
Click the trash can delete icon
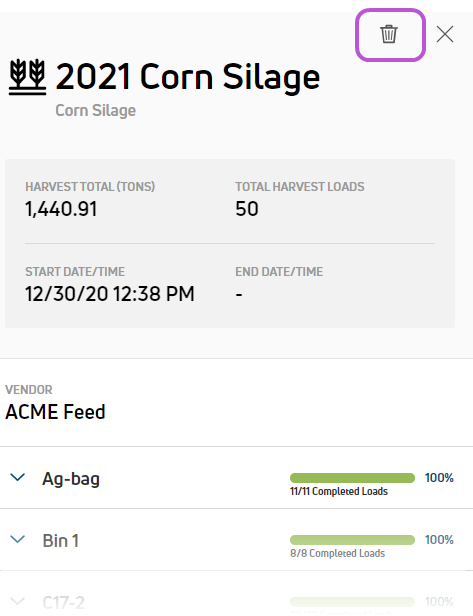(389, 34)
